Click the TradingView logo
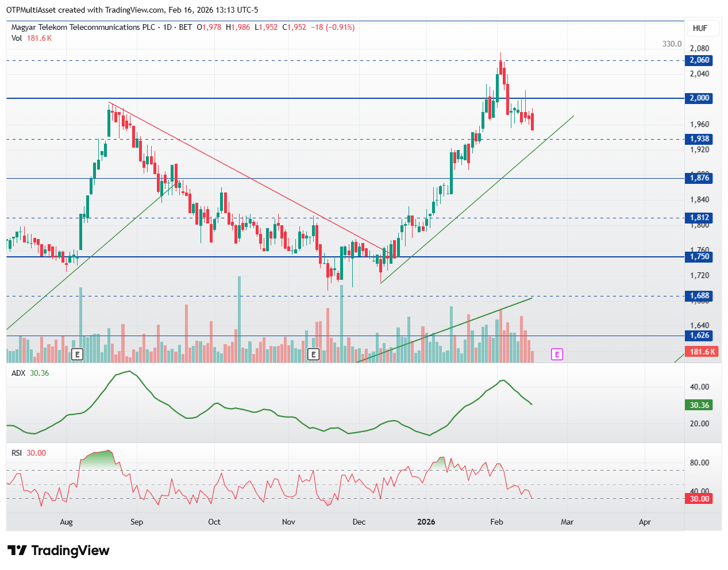728x570 pixels. tap(59, 550)
